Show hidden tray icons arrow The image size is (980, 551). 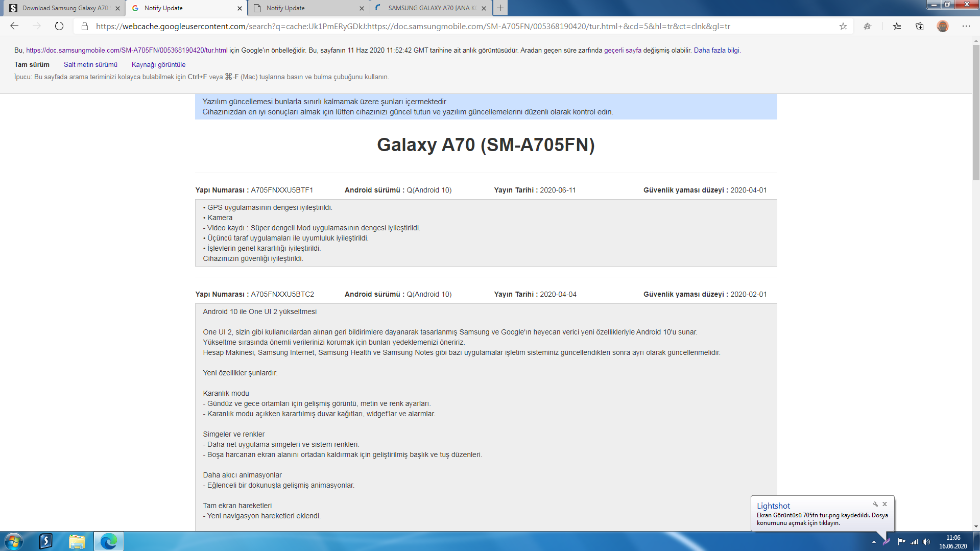874,542
